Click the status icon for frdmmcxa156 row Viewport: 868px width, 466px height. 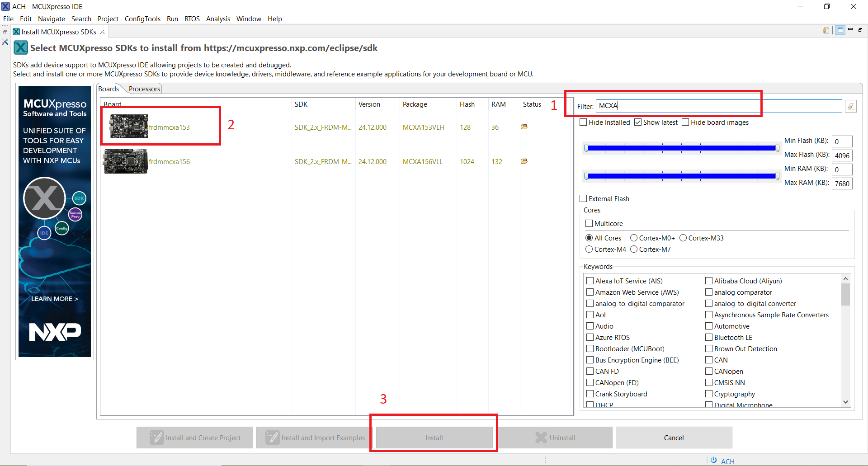[x=524, y=161]
